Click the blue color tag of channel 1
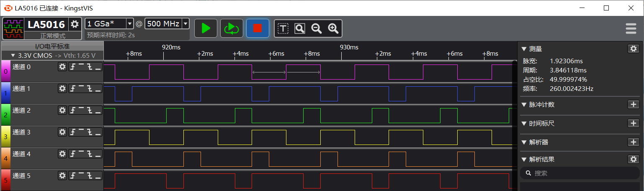Image resolution: width=644 pixels, height=191 pixels. point(6,93)
